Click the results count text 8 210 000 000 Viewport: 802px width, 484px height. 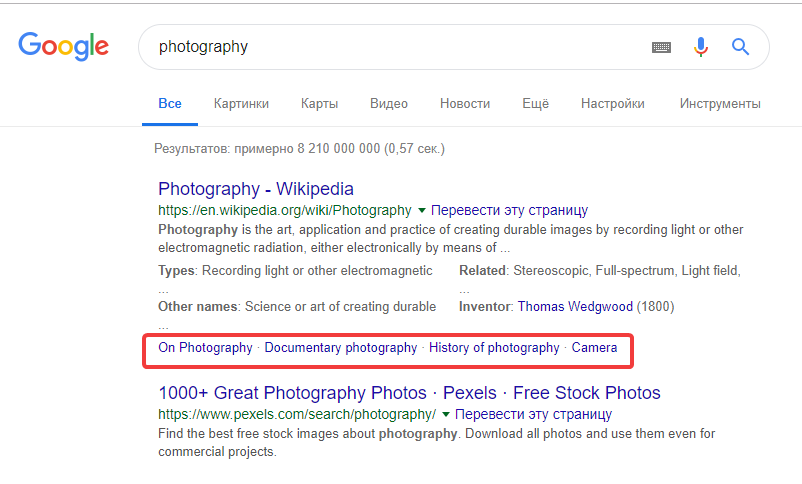tap(339, 149)
